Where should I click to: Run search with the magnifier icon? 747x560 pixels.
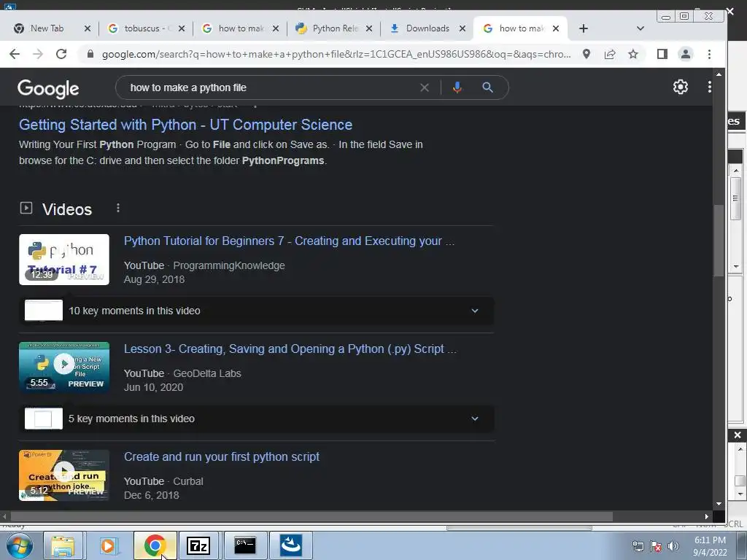[x=487, y=87]
